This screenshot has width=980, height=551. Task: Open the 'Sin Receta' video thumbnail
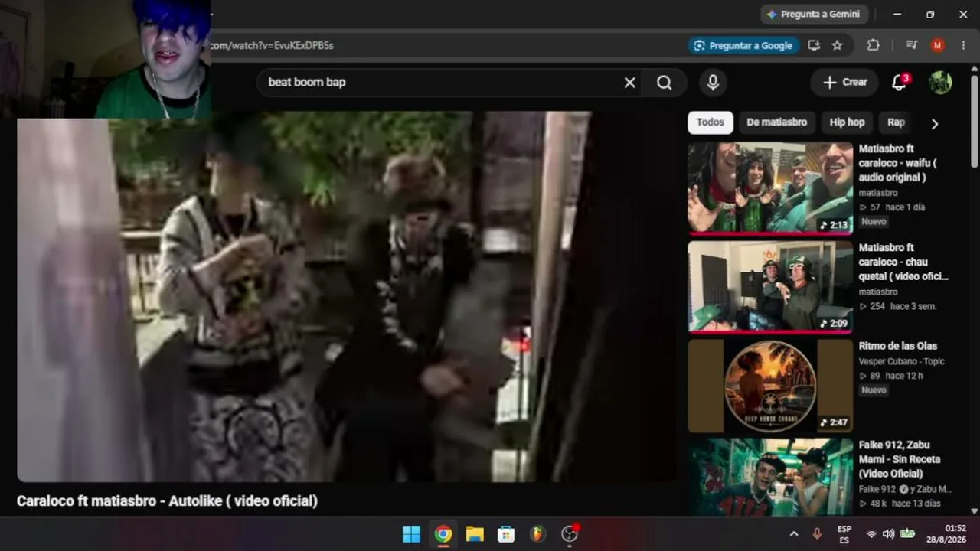tap(770, 477)
